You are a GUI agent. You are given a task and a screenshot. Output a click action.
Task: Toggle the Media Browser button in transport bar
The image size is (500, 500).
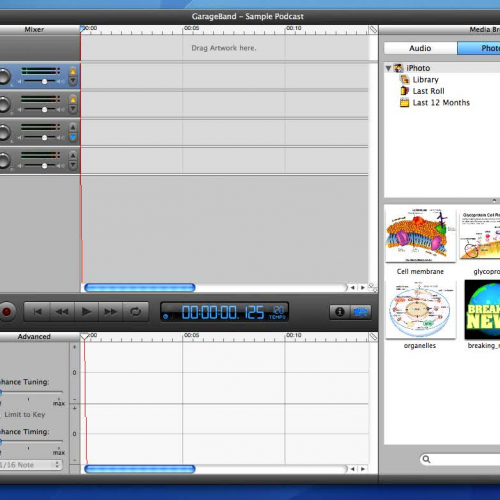click(361, 312)
